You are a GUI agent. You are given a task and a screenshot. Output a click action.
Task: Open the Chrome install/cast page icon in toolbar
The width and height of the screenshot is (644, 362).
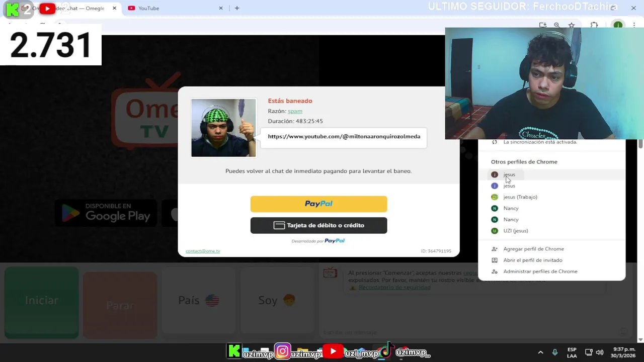542,25
